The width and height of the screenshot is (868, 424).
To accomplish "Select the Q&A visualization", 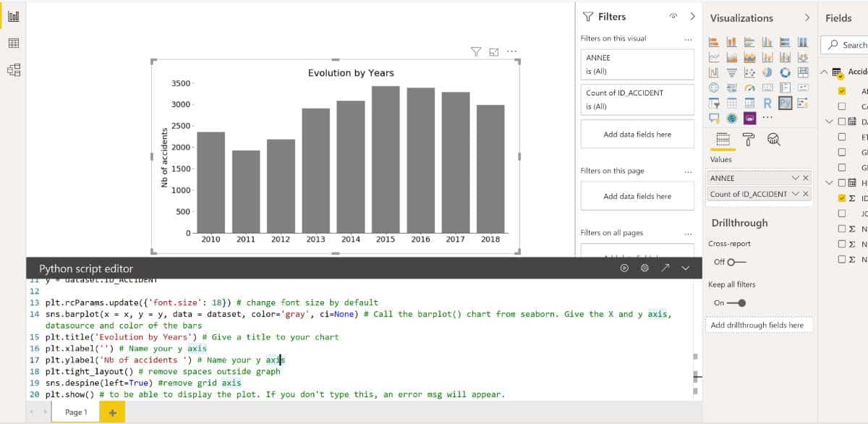I will 714,118.
